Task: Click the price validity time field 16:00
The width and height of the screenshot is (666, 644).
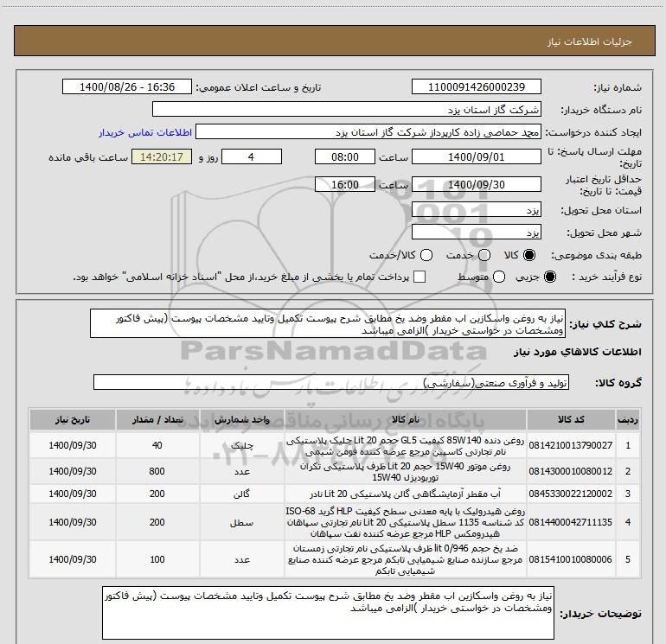Action: coord(345,184)
